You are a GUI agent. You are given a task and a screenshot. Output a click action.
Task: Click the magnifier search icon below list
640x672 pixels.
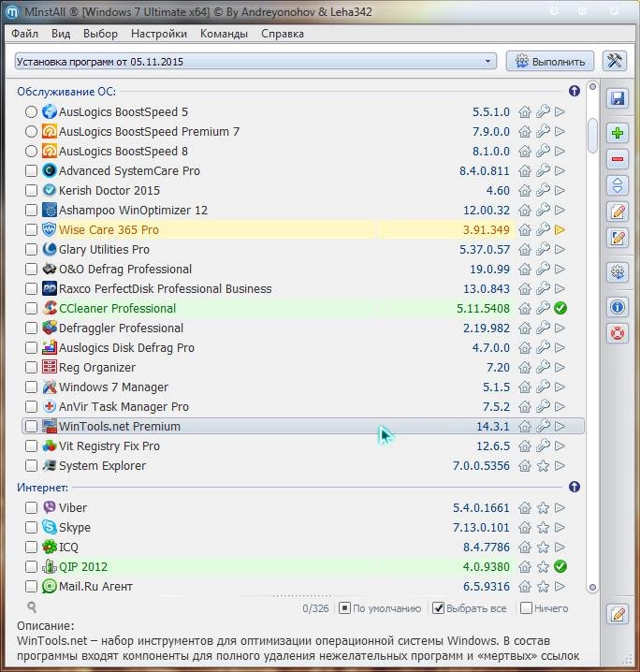point(31,606)
